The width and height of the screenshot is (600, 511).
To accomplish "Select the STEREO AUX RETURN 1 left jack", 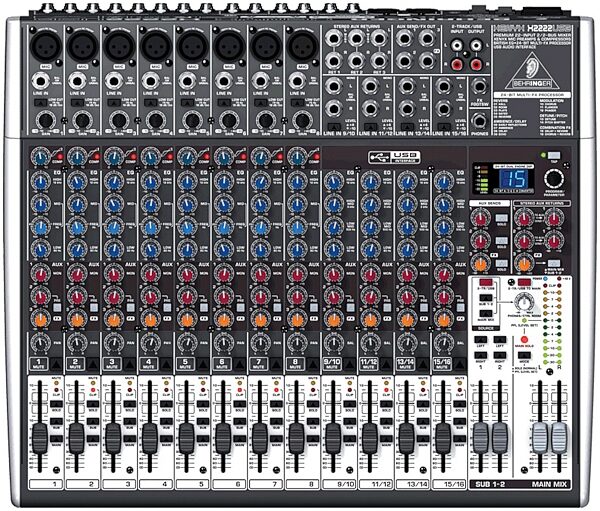I will point(334,38).
